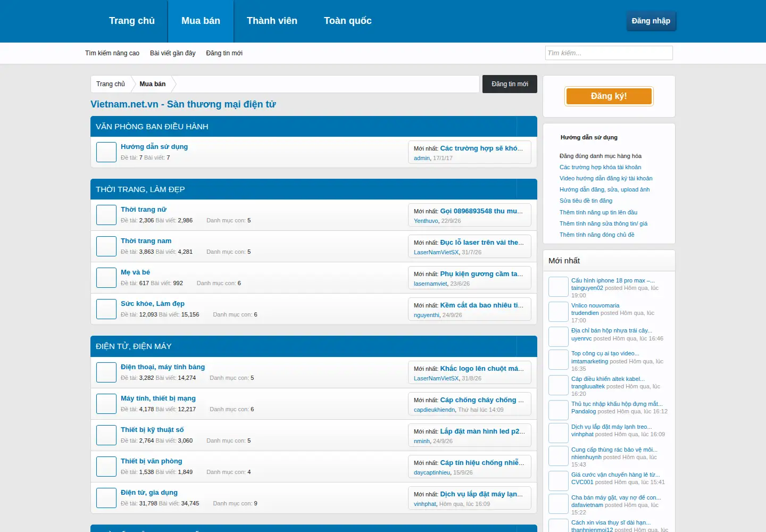766x532 pixels.
Task: Click the Trang chủ breadcrumb
Action: [111, 84]
